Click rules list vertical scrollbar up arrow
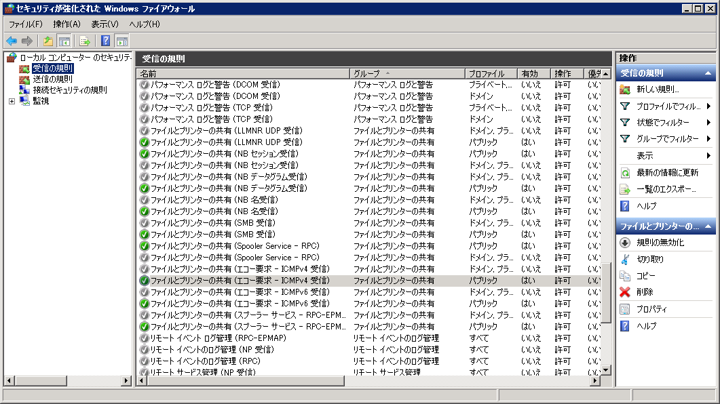Image resolution: width=720 pixels, height=404 pixels. click(x=606, y=74)
